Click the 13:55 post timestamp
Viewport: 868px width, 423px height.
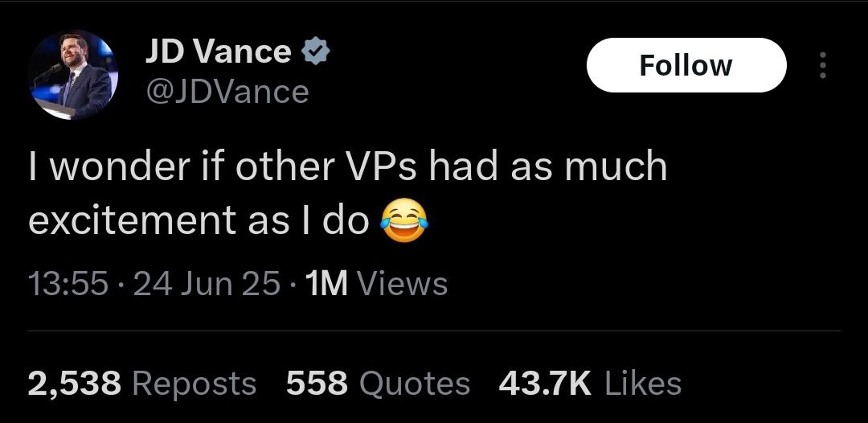(68, 284)
